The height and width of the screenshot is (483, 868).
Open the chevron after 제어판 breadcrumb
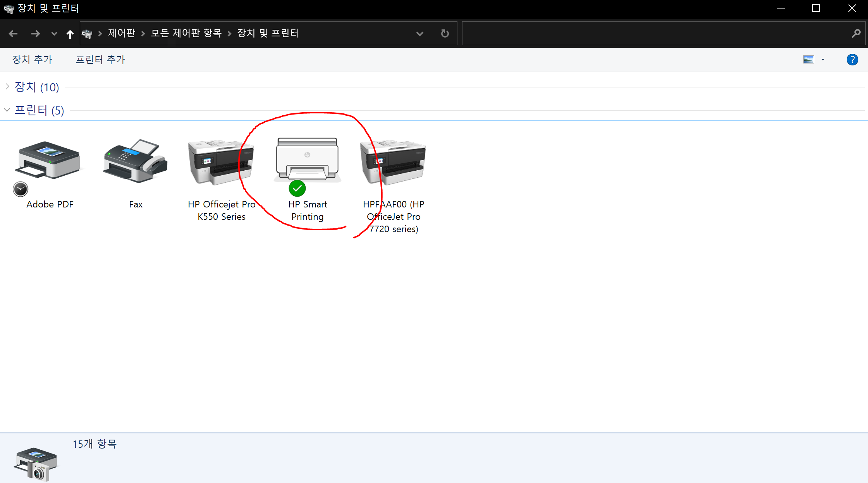[x=143, y=34]
